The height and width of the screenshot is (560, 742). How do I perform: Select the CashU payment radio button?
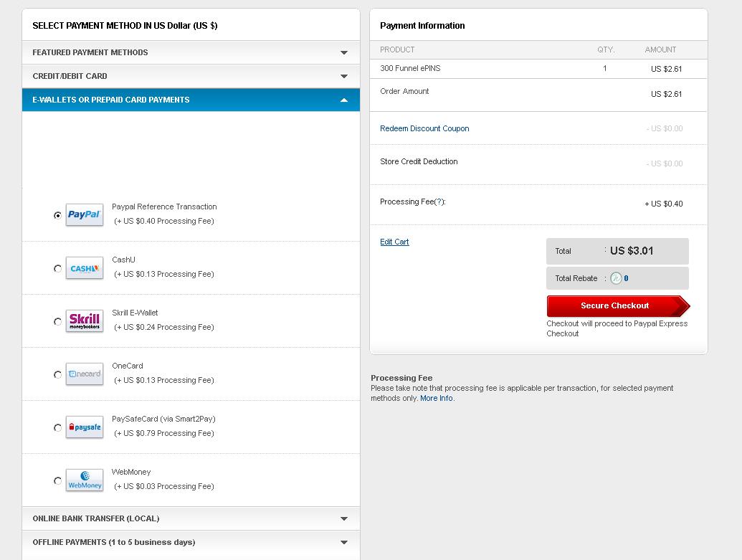(57, 268)
